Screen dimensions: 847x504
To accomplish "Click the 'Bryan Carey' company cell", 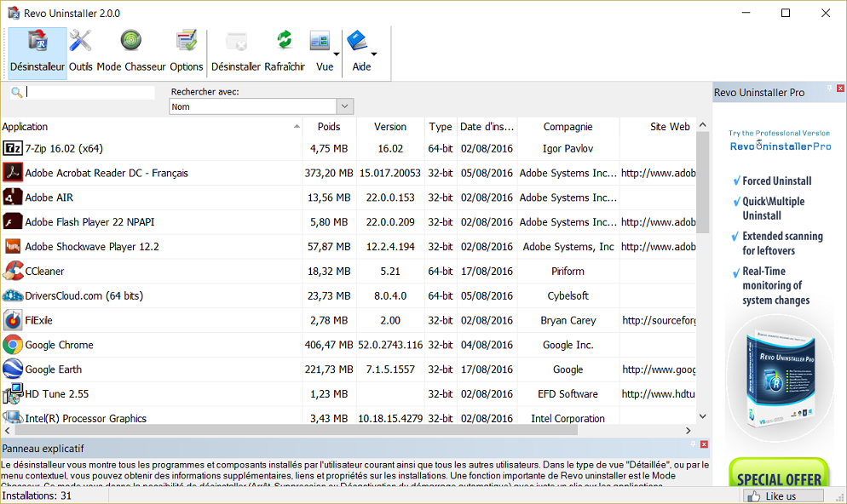I will [x=568, y=320].
